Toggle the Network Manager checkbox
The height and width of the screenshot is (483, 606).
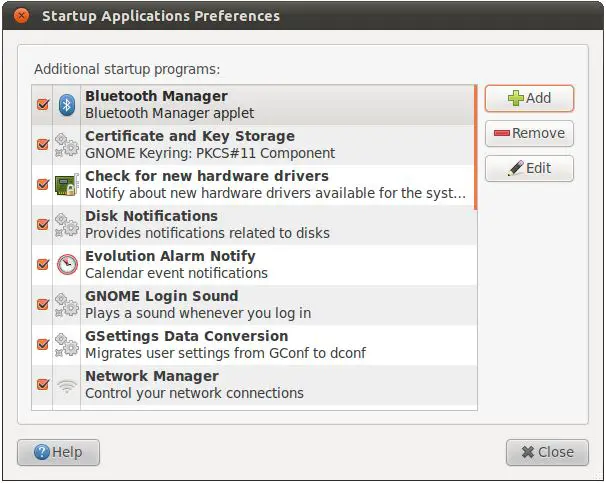tap(42, 384)
